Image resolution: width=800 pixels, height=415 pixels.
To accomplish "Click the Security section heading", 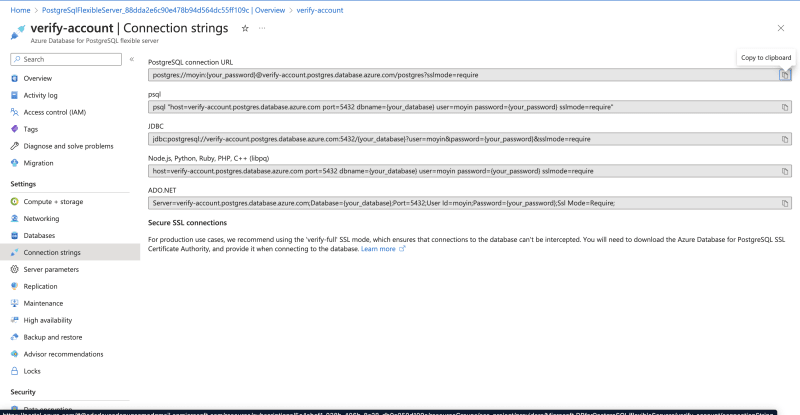I will pyautogui.click(x=23, y=392).
